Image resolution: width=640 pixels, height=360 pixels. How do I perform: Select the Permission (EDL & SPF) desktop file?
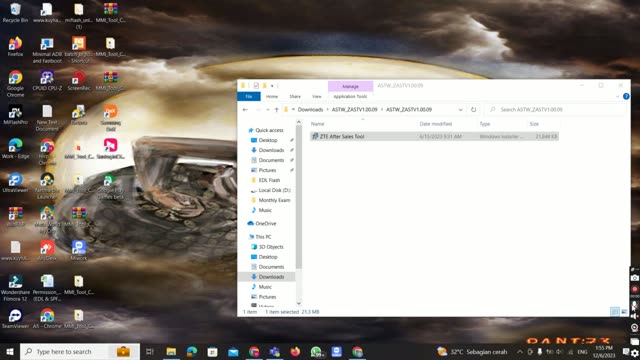[47, 288]
